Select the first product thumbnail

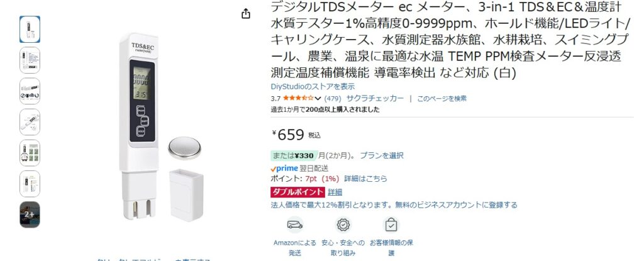point(30,29)
